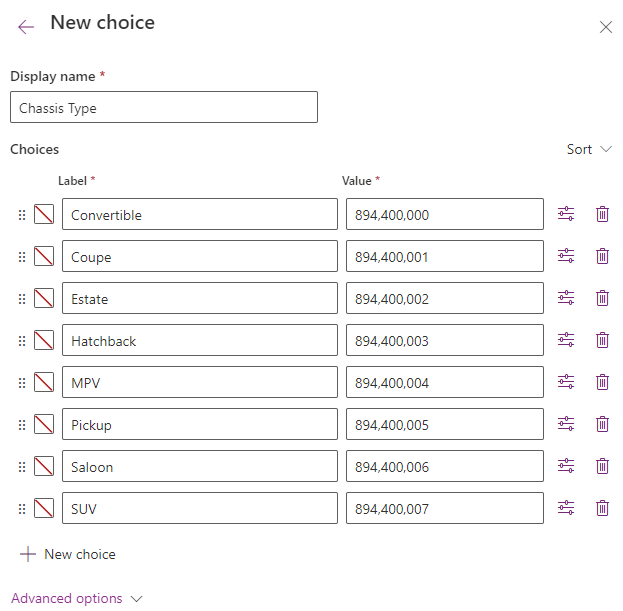Viewport: 623px width, 611px height.
Task: Pick a color for the Estate choice
Action: coord(44,298)
